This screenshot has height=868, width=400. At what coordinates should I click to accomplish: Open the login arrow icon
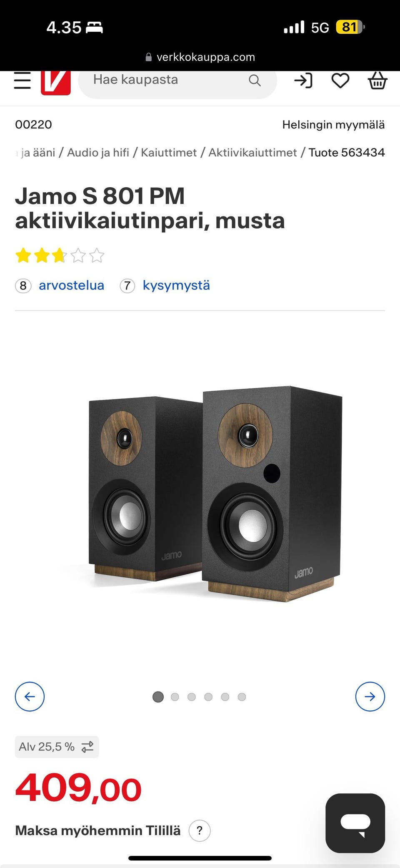click(303, 80)
